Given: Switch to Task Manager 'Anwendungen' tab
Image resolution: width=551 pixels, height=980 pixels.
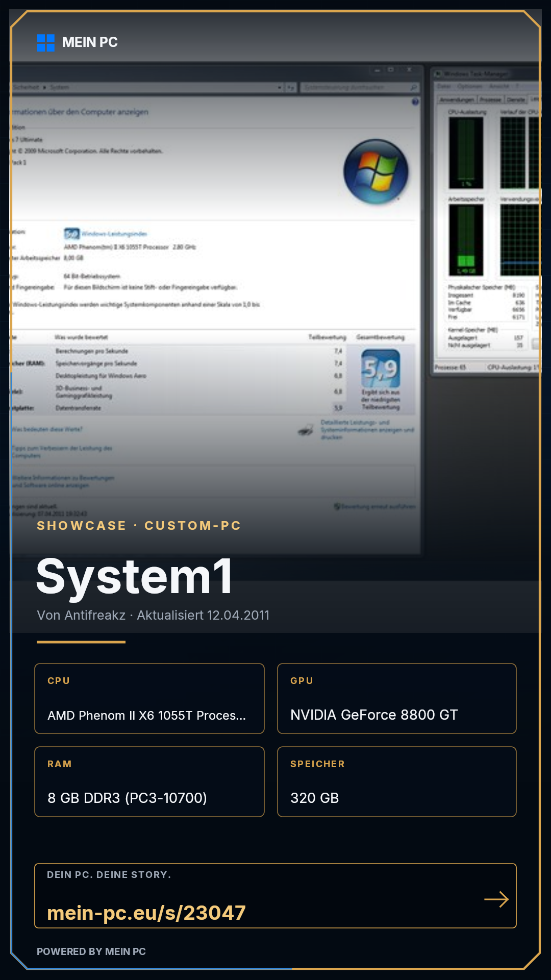Looking at the screenshot, I should pyautogui.click(x=457, y=100).
